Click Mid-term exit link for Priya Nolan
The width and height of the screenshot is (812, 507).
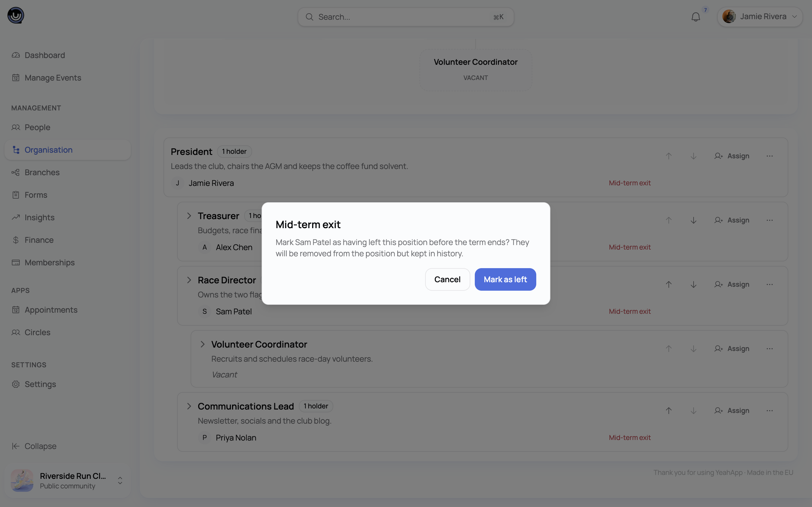click(x=630, y=437)
